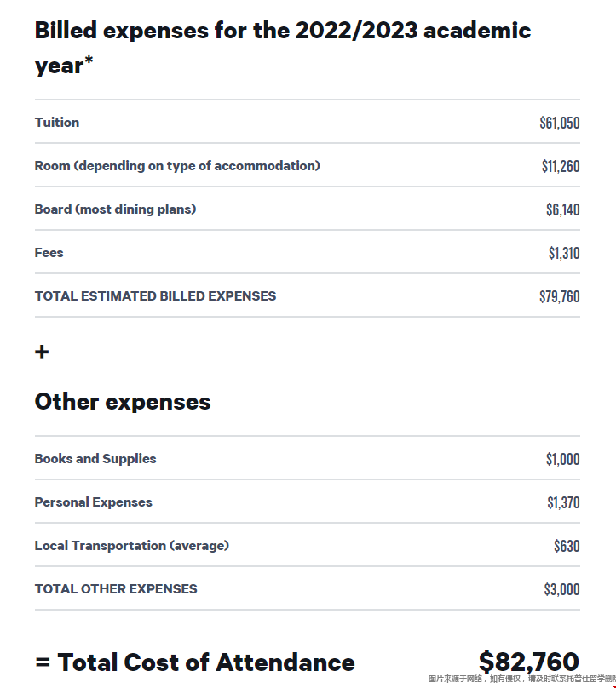Select the Books and Supplies label

click(x=95, y=458)
